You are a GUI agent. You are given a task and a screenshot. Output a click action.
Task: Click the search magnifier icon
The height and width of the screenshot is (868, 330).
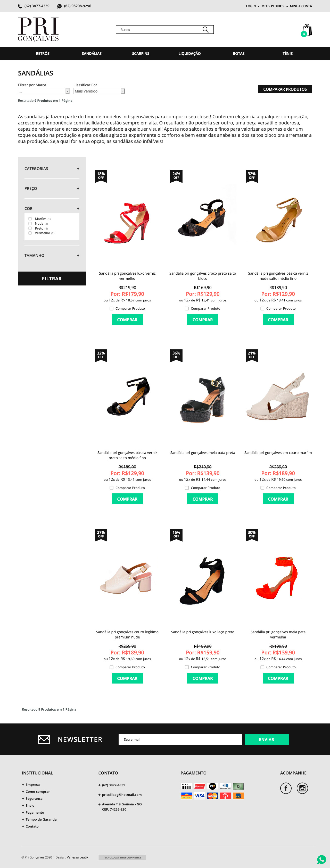point(205,30)
